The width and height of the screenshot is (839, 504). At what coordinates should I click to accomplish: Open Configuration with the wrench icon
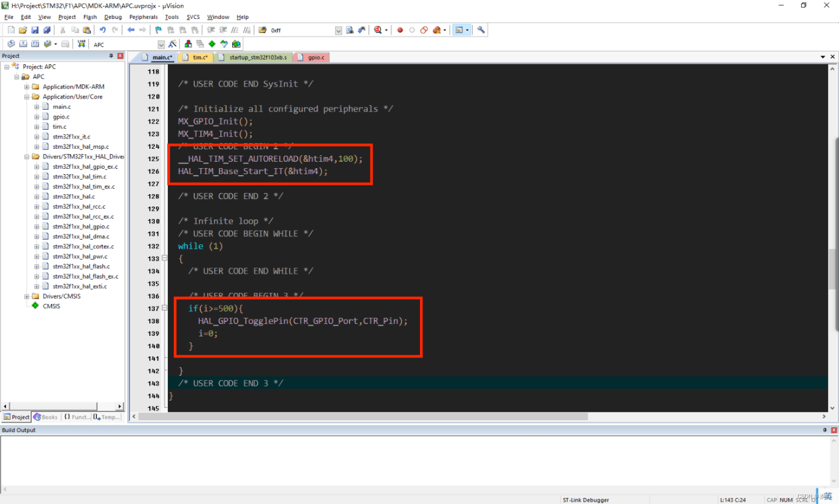point(481,30)
